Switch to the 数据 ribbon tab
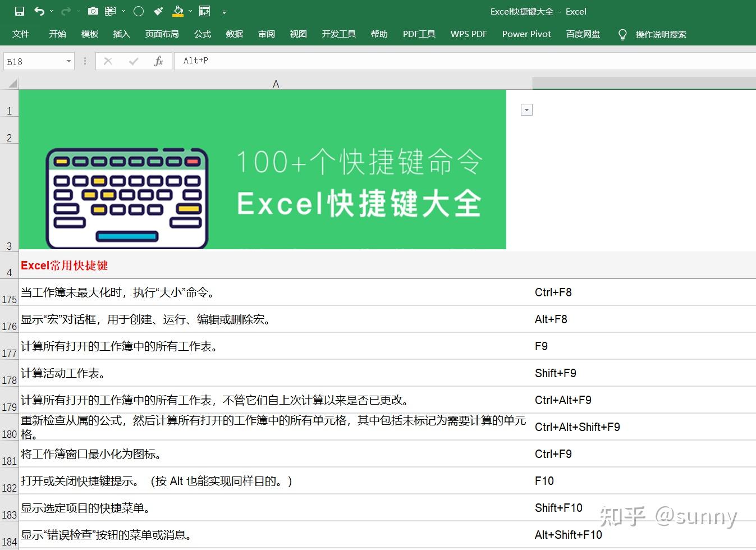Screen dimensions: 756x550 [x=235, y=34]
